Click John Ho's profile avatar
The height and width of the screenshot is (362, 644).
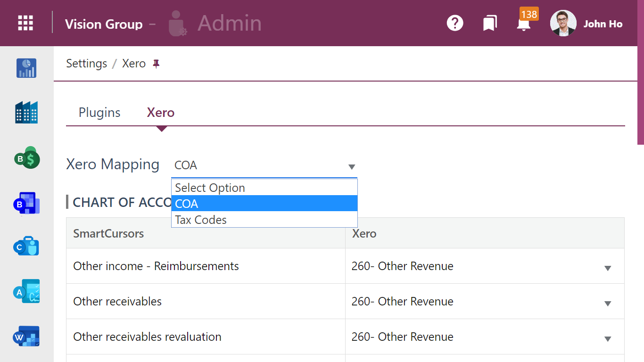(x=563, y=23)
